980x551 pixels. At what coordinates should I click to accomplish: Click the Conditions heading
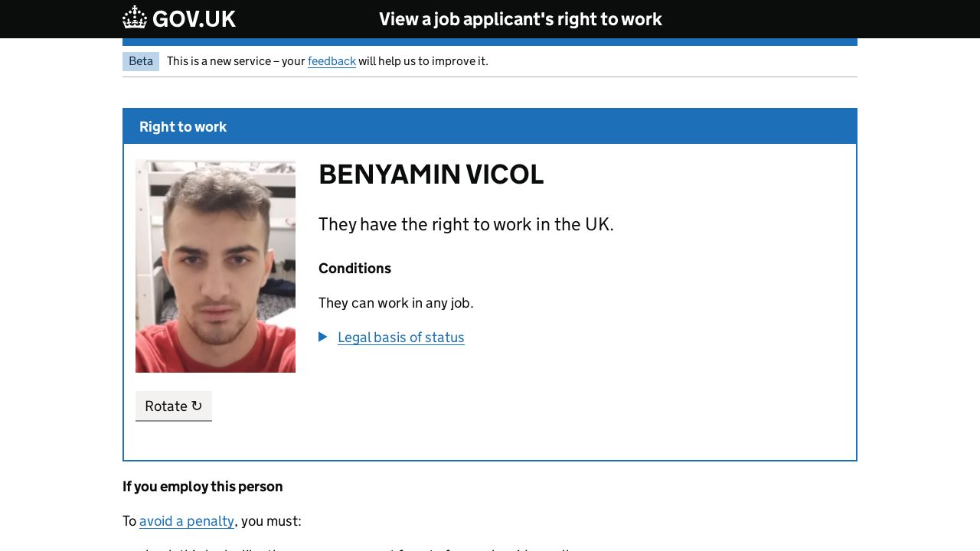click(354, 269)
